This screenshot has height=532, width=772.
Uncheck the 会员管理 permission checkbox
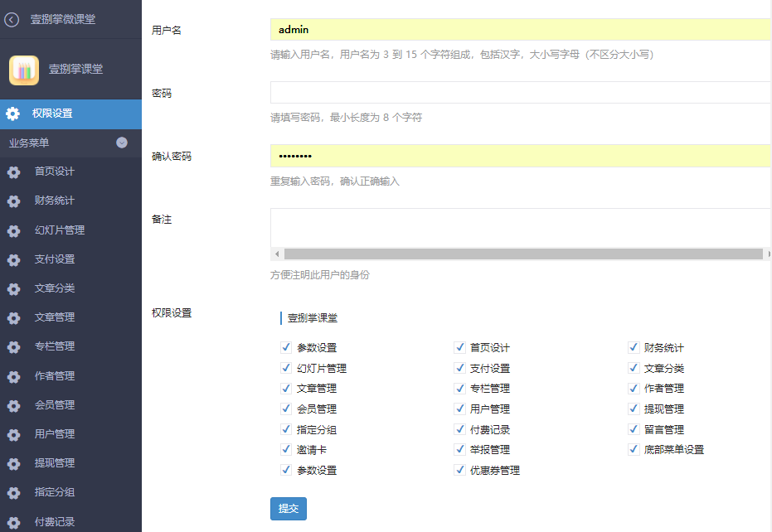coord(286,409)
